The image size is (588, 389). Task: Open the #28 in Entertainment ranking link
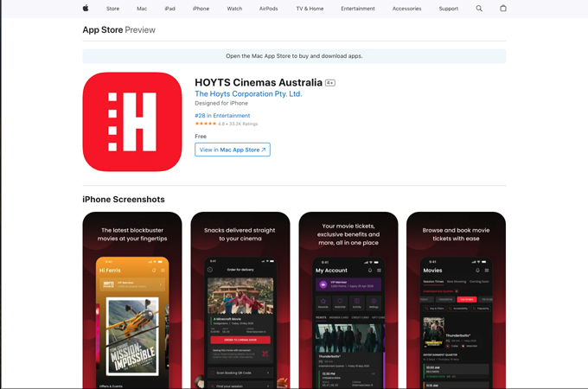222,116
